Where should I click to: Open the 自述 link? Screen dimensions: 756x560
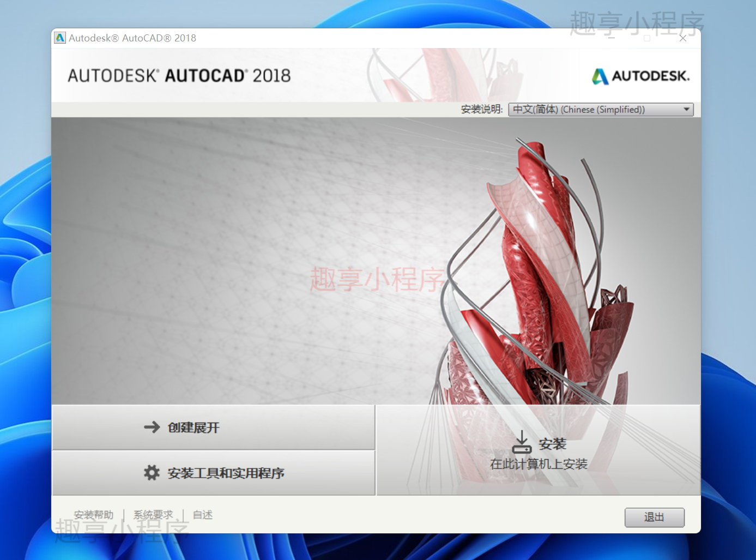point(203,515)
